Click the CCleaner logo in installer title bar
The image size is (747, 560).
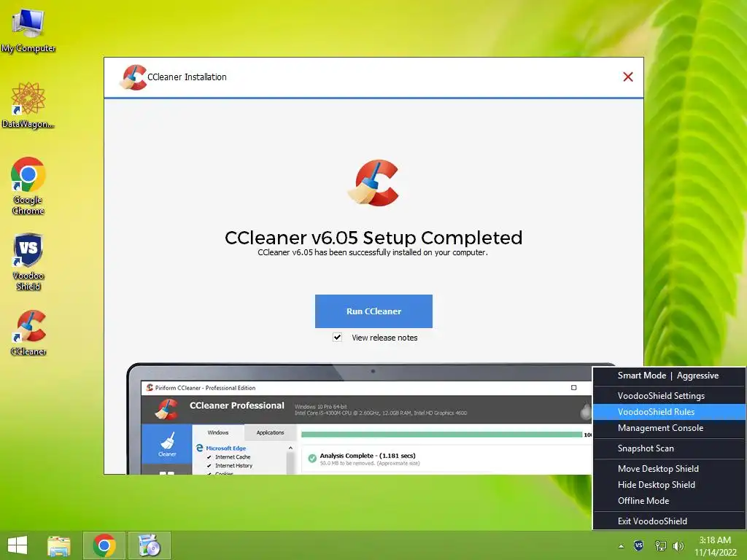[x=133, y=77]
